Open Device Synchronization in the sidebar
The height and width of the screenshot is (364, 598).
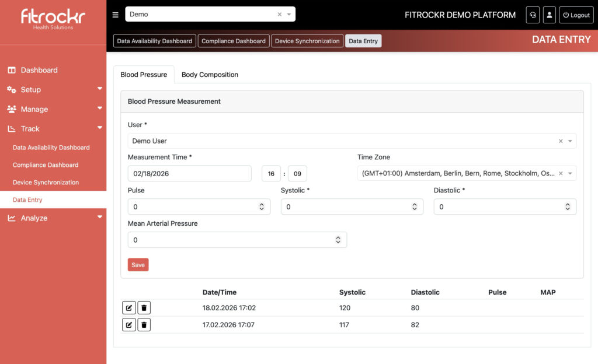pyautogui.click(x=46, y=183)
